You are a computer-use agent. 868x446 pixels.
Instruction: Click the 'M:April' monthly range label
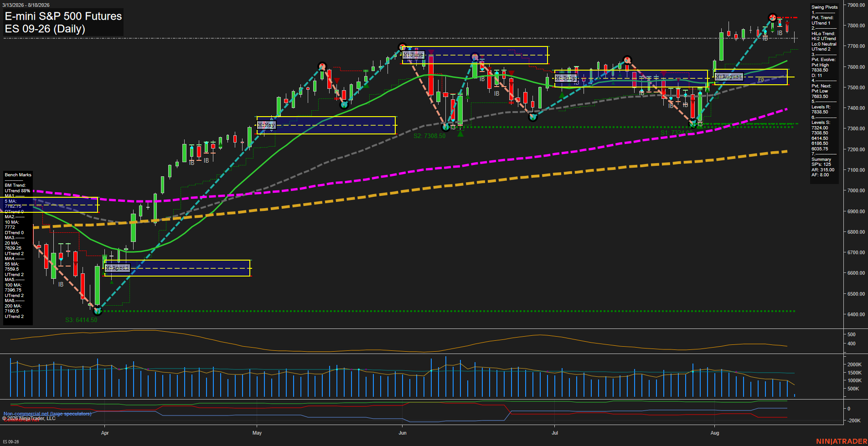[118, 268]
